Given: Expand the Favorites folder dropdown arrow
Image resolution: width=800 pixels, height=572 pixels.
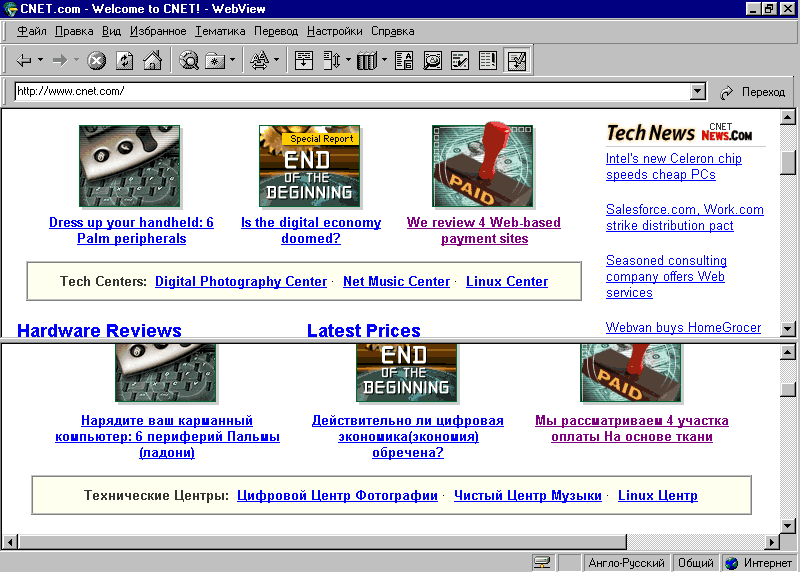Looking at the screenshot, I should point(232,60).
